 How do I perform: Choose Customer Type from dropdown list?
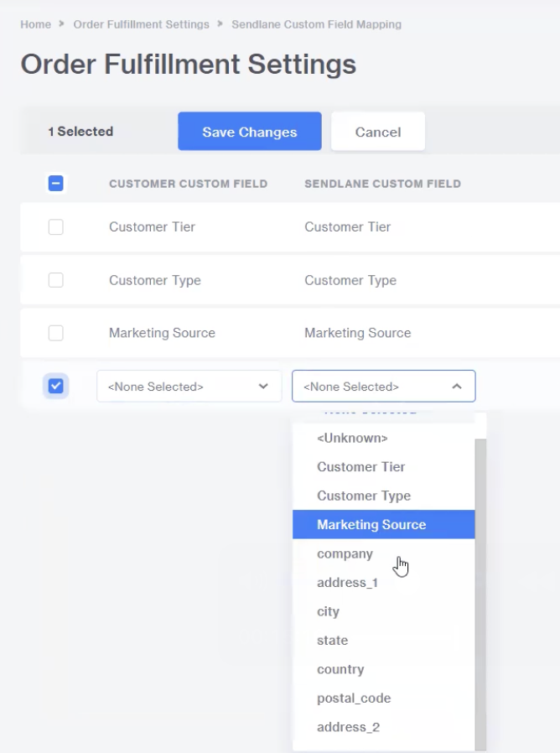(x=384, y=496)
